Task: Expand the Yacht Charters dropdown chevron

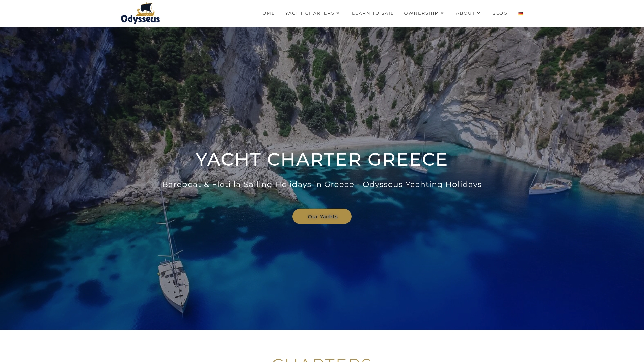Action: click(338, 13)
